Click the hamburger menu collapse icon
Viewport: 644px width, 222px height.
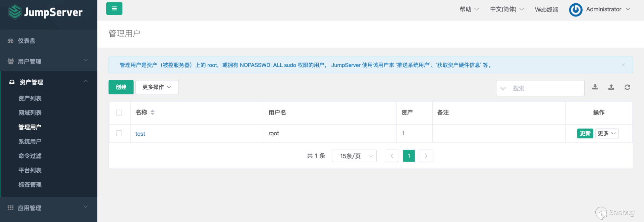coord(114,9)
